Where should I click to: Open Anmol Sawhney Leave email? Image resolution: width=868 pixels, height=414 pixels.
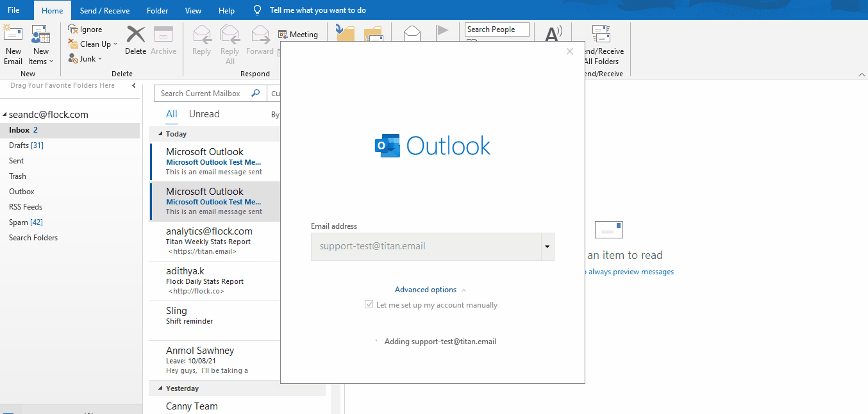(x=215, y=361)
